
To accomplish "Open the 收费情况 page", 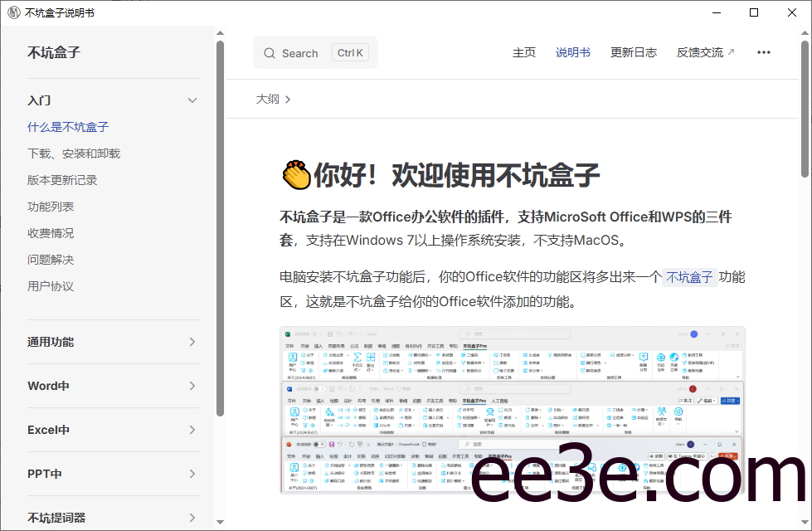I will point(52,232).
